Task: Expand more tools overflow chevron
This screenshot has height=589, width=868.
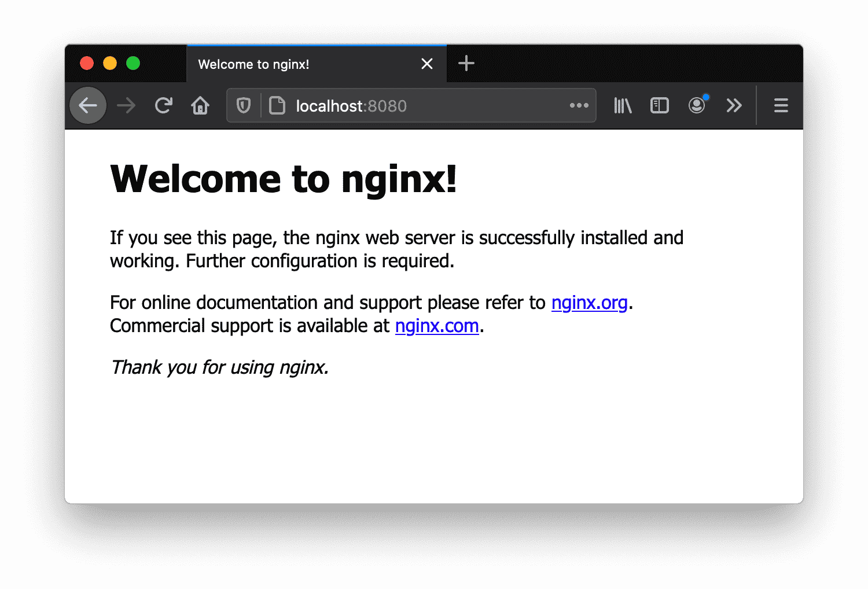Action: coord(734,105)
